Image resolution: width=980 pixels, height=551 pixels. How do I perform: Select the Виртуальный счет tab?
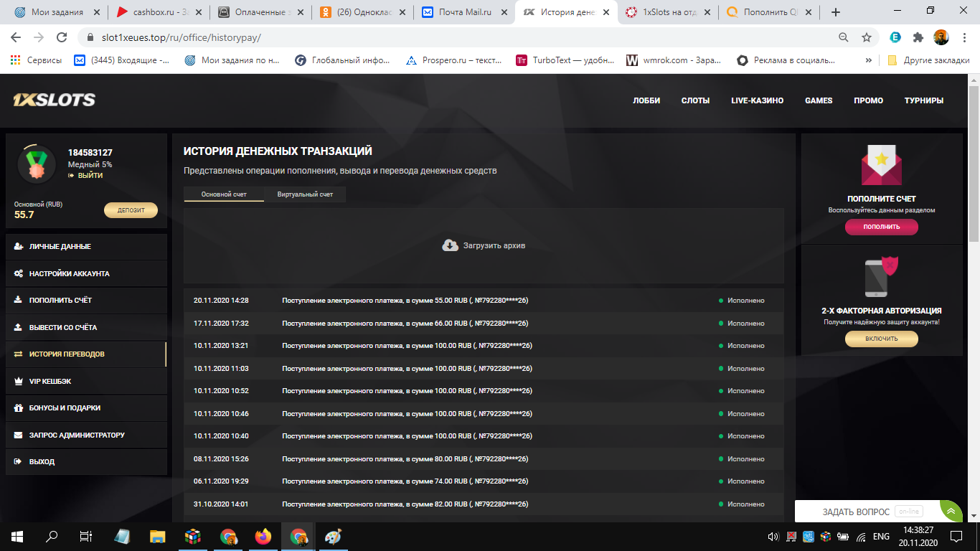point(305,194)
